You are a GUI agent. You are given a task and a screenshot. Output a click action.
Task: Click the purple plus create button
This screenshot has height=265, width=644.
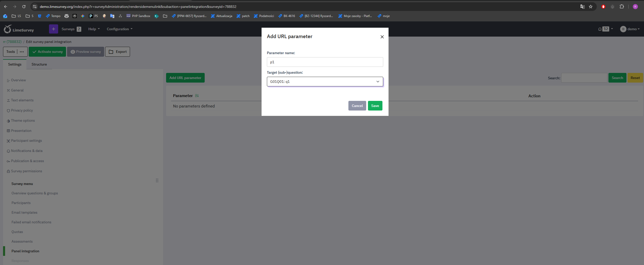(x=53, y=29)
